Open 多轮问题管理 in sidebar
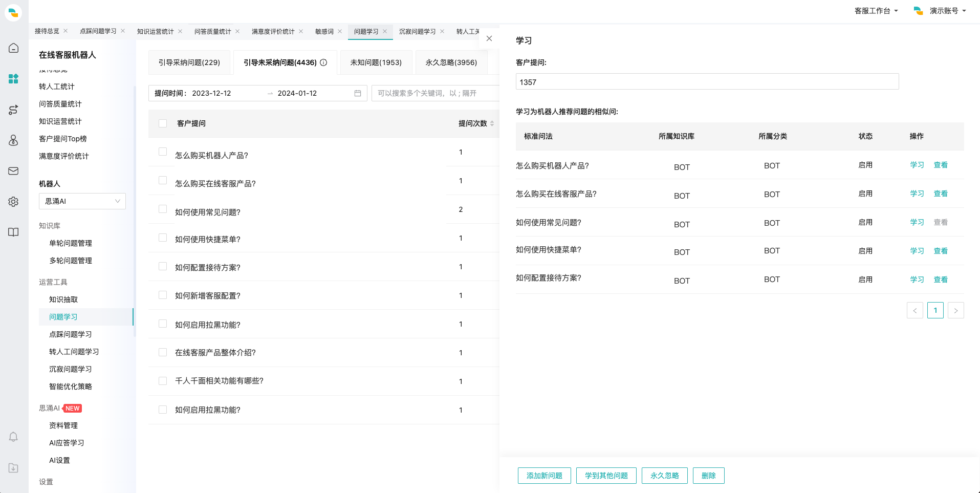Image resolution: width=980 pixels, height=493 pixels. pos(71,261)
